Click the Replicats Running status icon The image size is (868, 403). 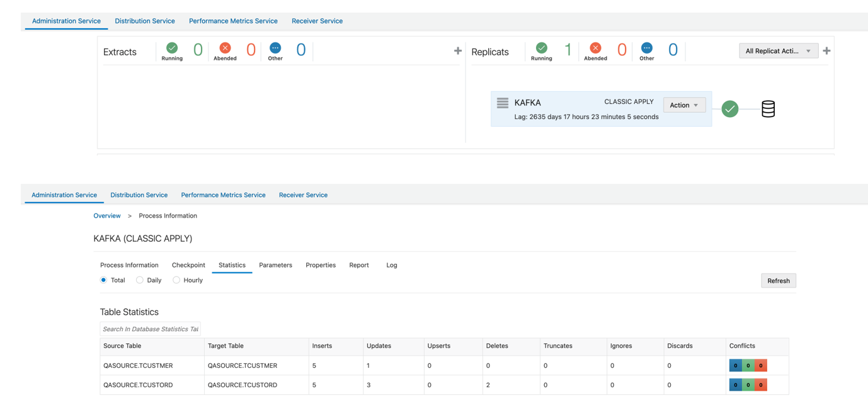pyautogui.click(x=541, y=48)
